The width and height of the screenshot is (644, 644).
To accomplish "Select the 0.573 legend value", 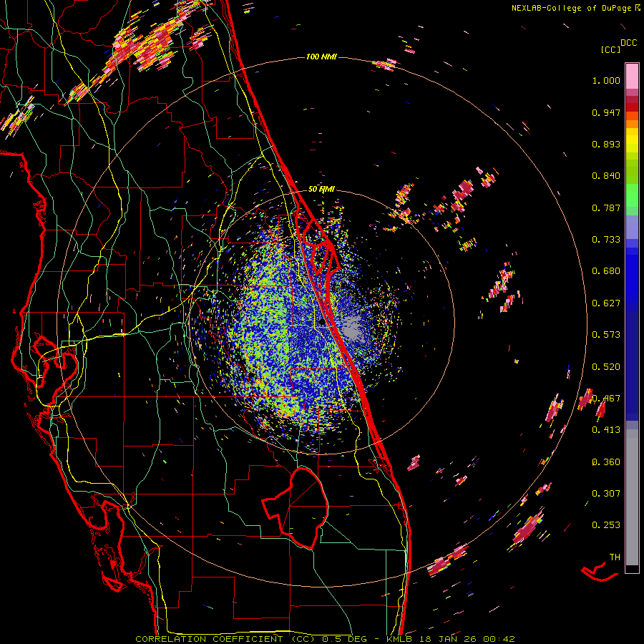I will click(606, 335).
